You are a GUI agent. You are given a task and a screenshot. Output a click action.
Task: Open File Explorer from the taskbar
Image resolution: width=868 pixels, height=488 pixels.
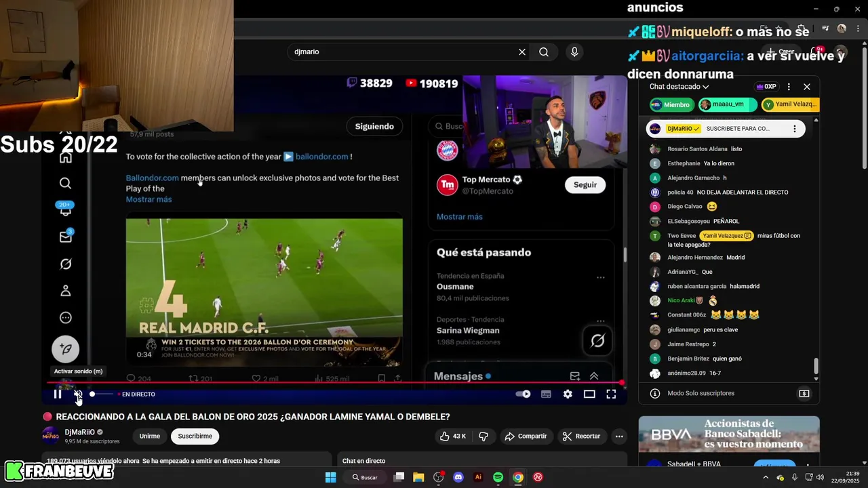tap(418, 477)
